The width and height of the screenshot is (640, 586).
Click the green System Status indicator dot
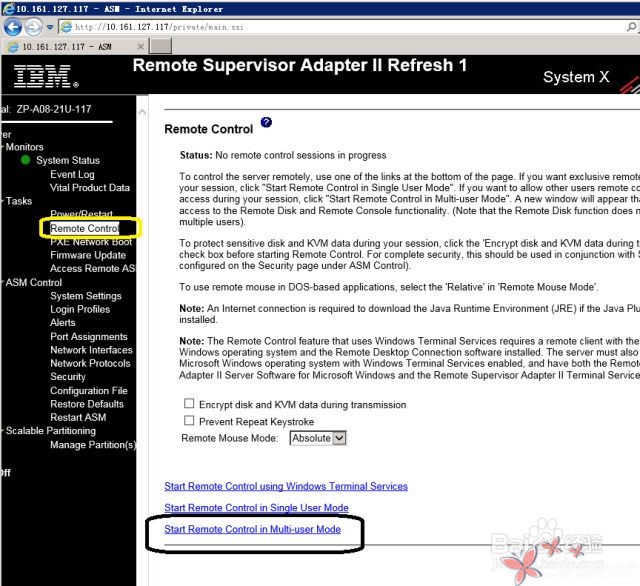click(x=25, y=160)
